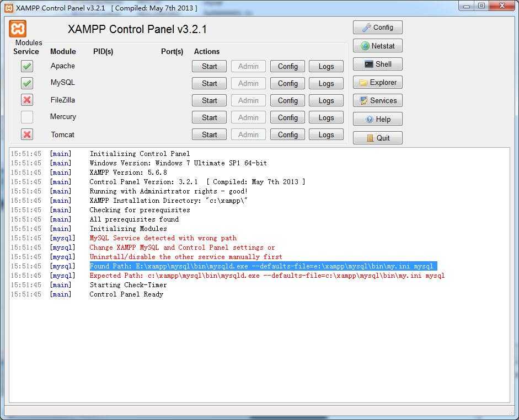Click 'Uninstall/disable the other service' log line
Viewport: 519px width, 420px height.
[186, 257]
